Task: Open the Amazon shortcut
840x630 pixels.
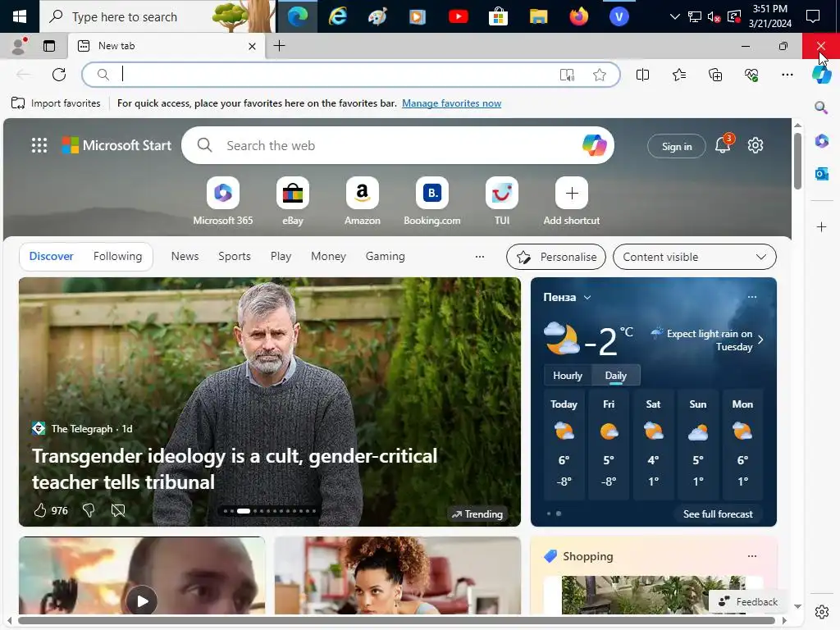Action: [362, 201]
